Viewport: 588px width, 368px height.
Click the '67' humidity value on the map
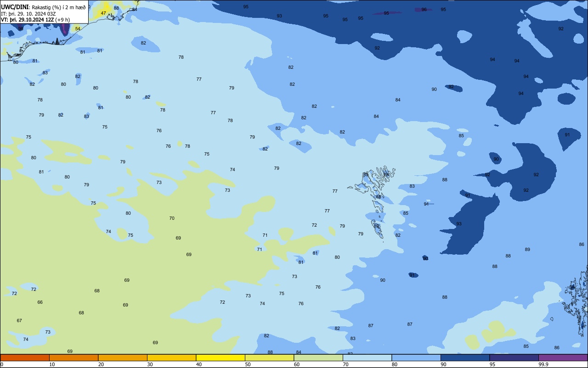[x=19, y=321]
